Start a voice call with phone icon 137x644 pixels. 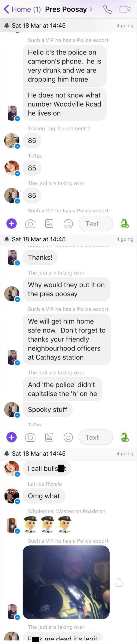107,9
